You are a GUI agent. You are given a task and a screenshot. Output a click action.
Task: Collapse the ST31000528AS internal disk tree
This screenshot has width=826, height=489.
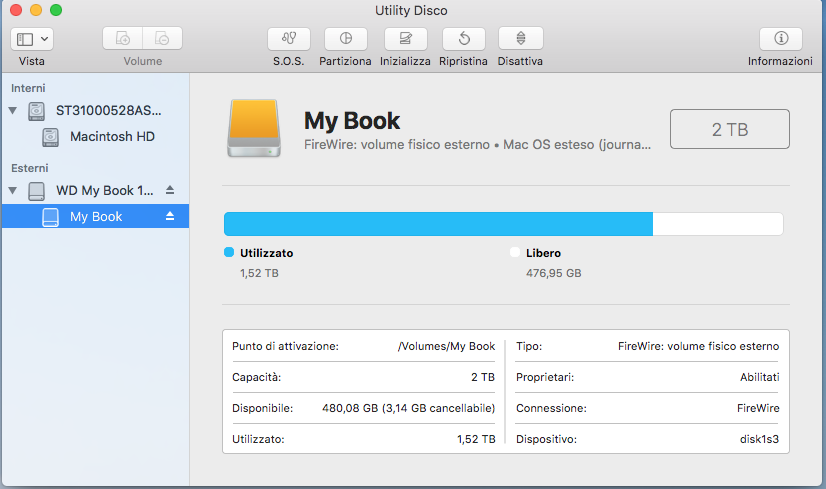(13, 111)
